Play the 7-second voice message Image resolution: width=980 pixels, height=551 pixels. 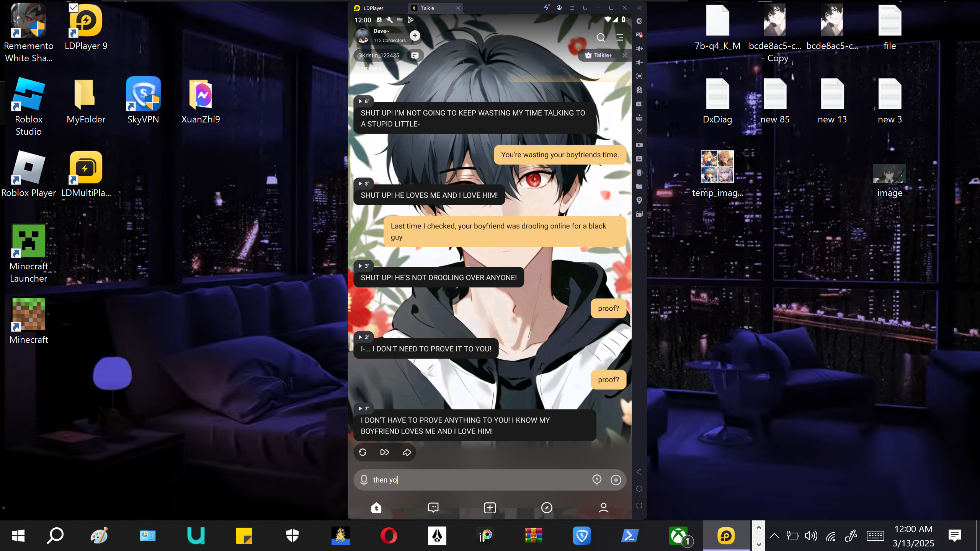tap(364, 409)
